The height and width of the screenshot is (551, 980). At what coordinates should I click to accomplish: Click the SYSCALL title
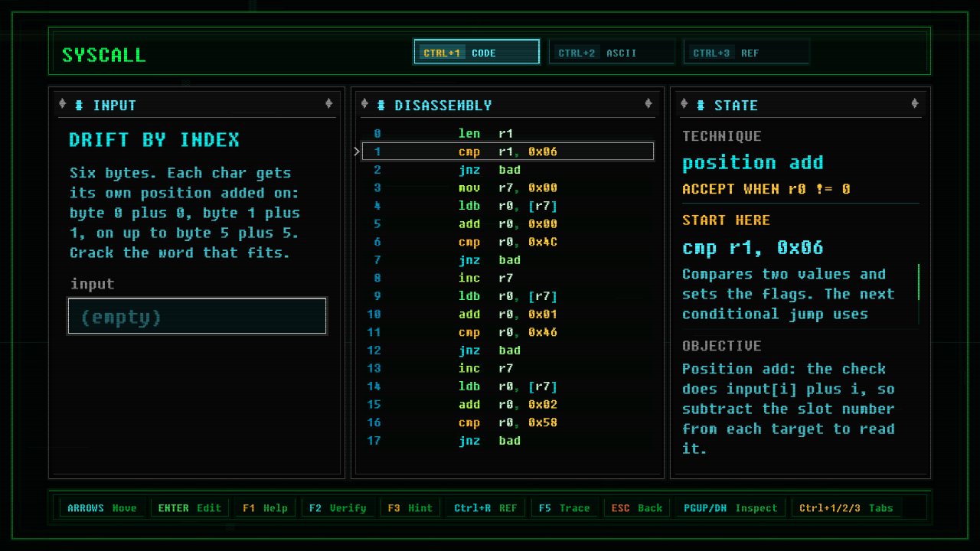tap(103, 55)
